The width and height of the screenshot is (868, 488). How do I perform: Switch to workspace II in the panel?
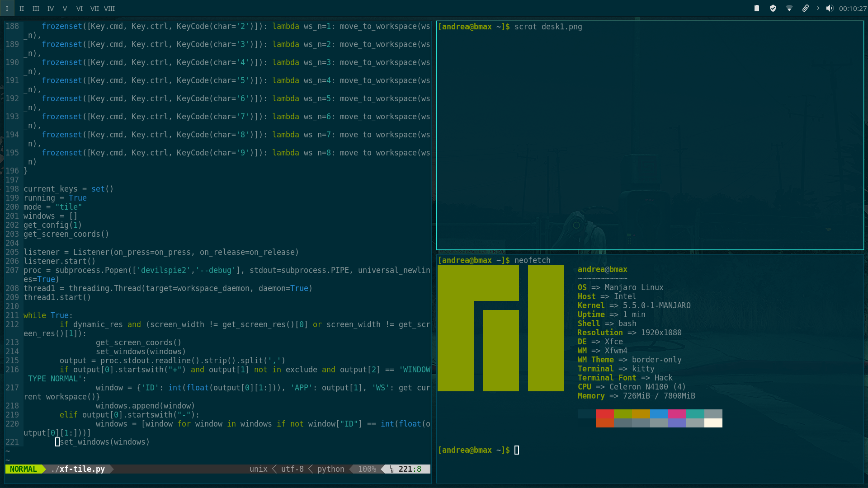(22, 8)
